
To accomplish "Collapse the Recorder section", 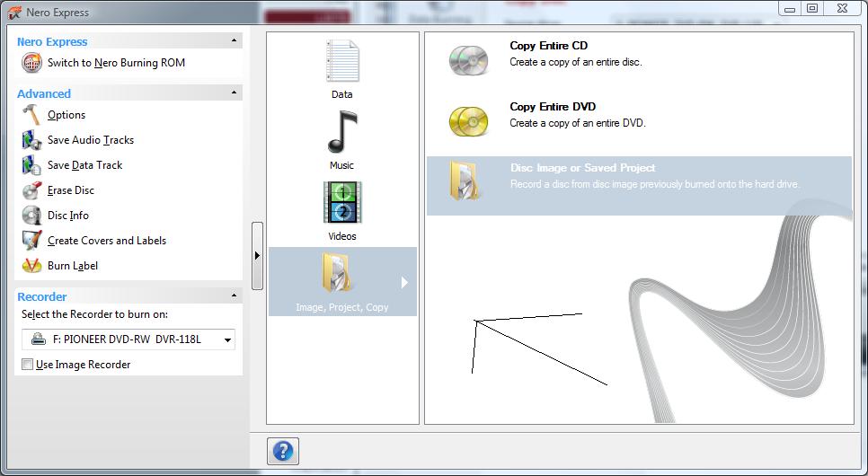I will click(234, 295).
